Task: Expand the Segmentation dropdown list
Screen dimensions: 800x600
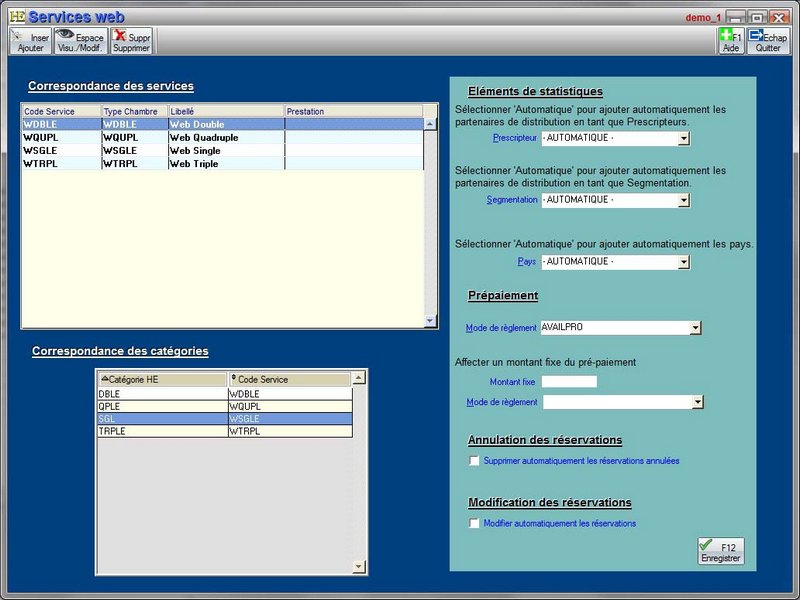Action: pyautogui.click(x=684, y=200)
